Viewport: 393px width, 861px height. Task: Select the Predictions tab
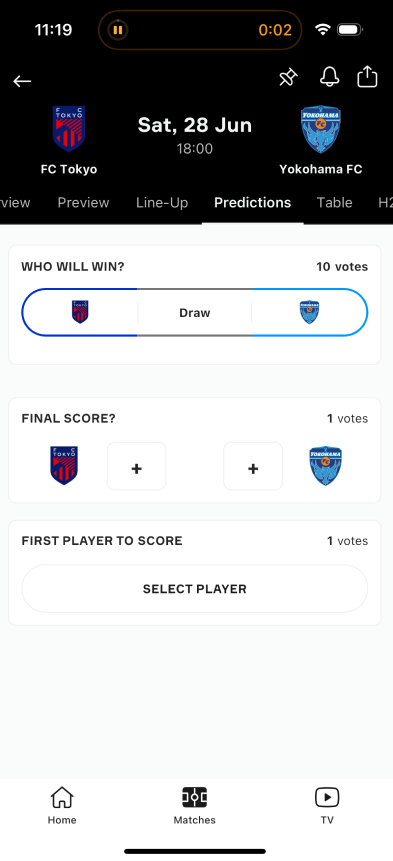252,203
